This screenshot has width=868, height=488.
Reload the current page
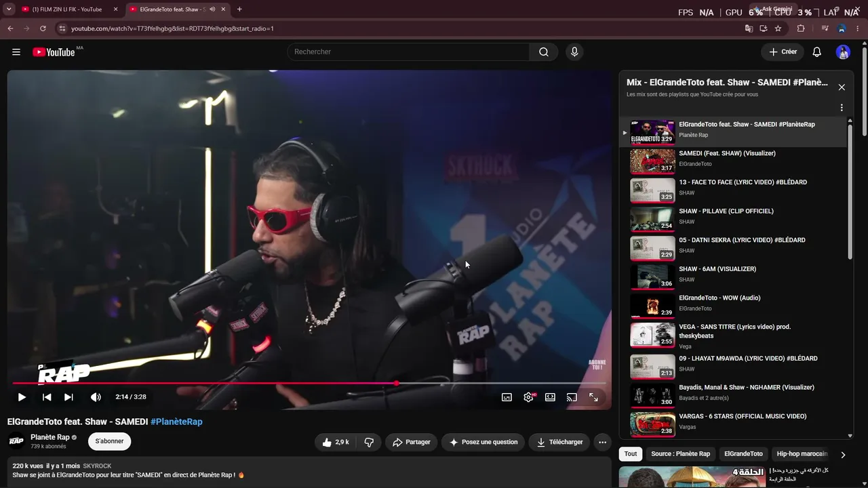pos(43,28)
